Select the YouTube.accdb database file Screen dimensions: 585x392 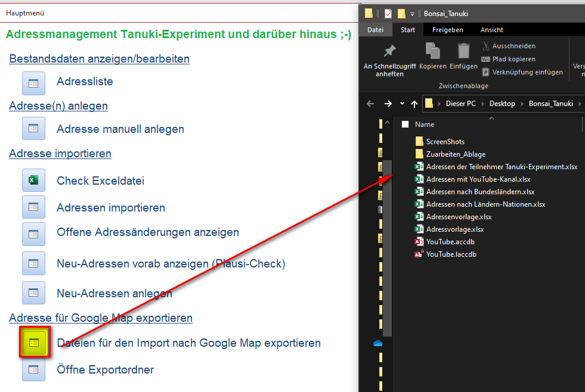[450, 242]
